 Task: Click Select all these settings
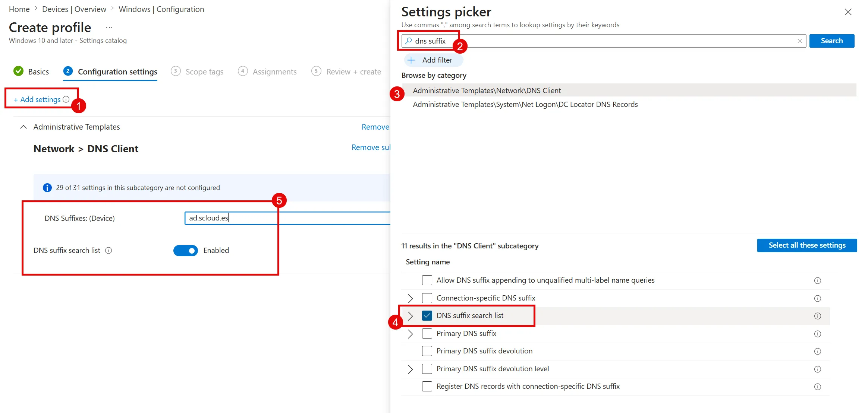click(807, 245)
